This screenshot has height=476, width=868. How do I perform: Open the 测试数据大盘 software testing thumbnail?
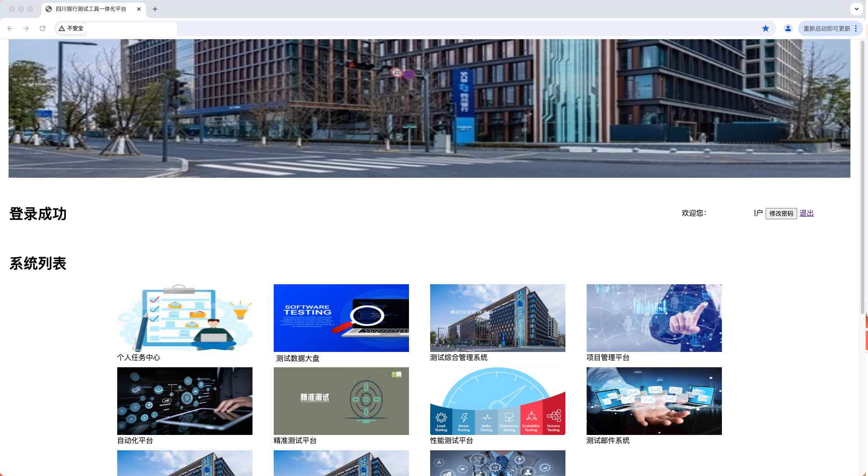[341, 318]
